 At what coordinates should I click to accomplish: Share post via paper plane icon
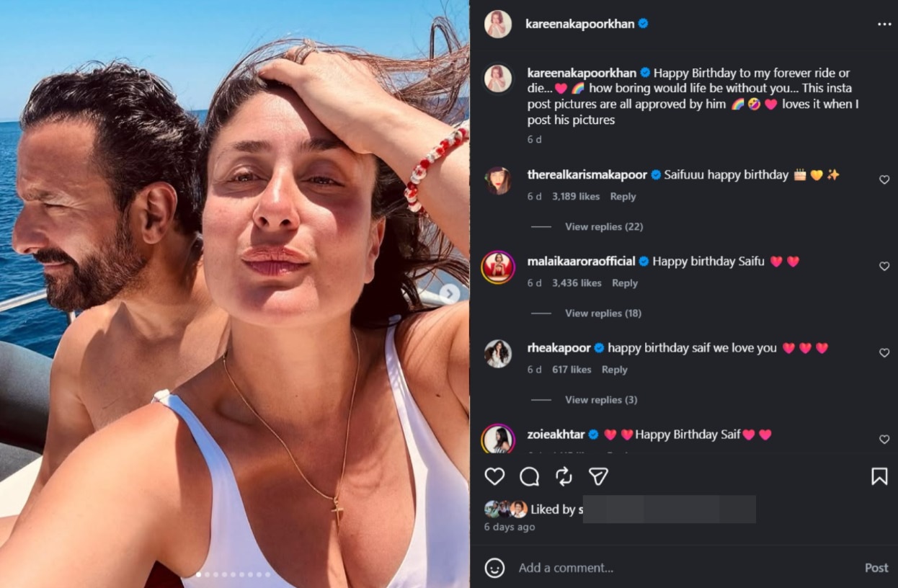pyautogui.click(x=598, y=476)
